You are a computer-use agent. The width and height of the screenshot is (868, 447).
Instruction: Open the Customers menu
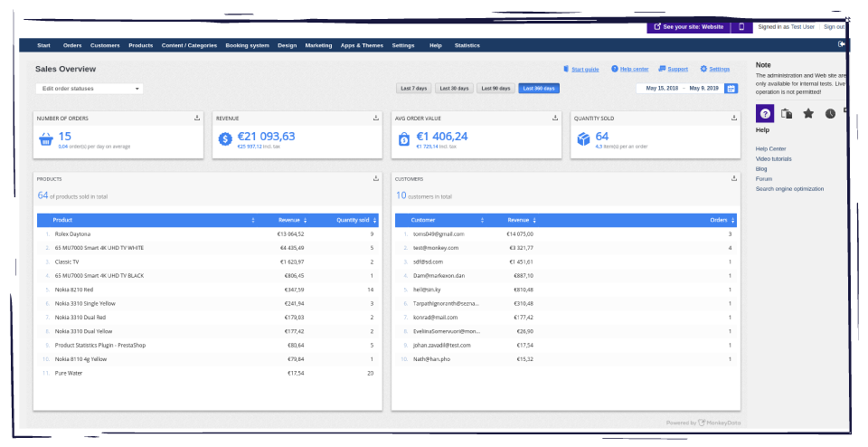pos(105,45)
